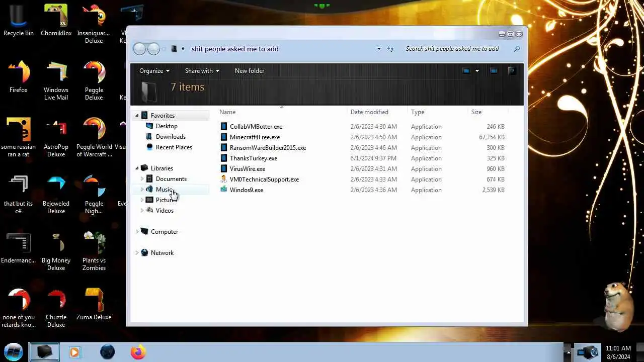Click the folder search input field
This screenshot has width=644, height=362.
pyautogui.click(x=457, y=49)
